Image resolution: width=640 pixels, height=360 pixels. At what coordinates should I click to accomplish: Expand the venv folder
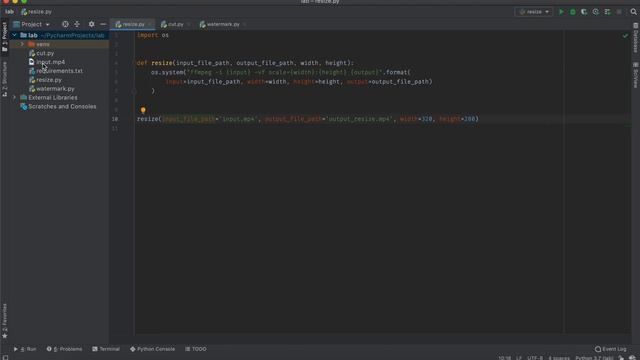pyautogui.click(x=22, y=44)
